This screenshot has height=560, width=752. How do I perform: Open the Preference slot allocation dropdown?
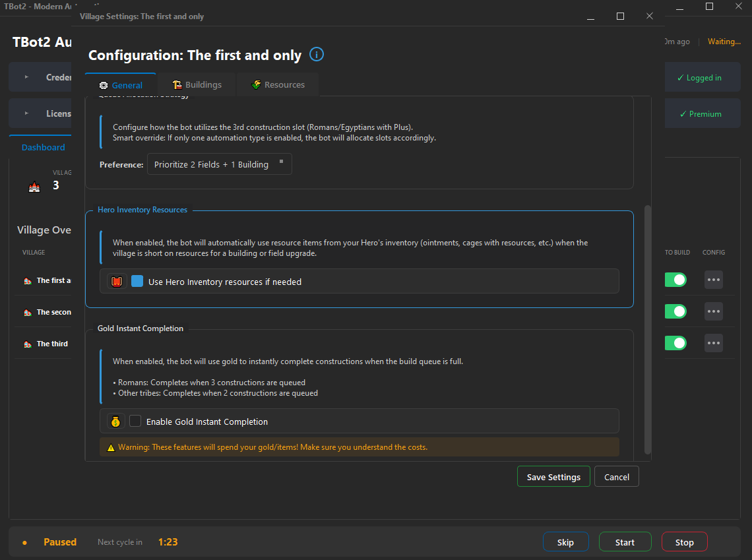click(219, 164)
